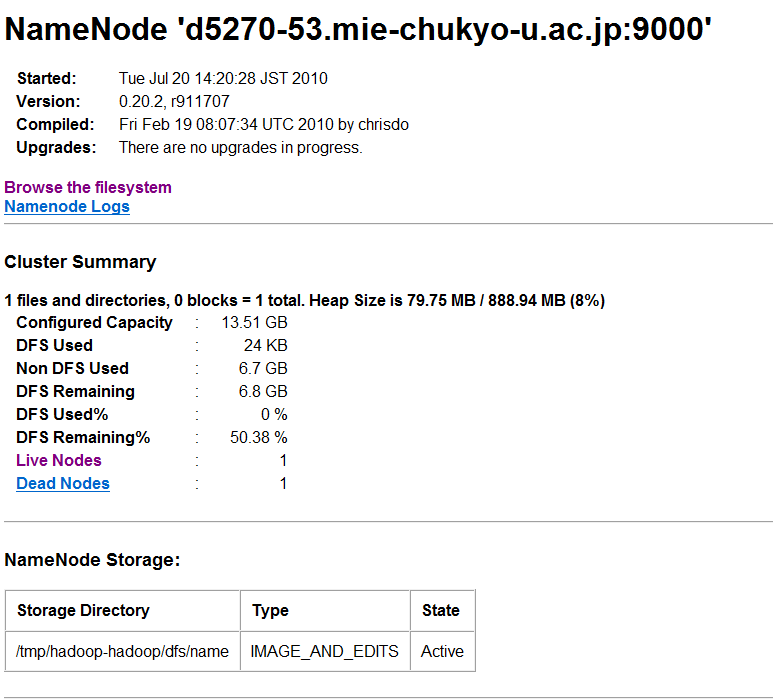773x699 pixels.
Task: Click the Heap Size summary line
Action: [304, 300]
